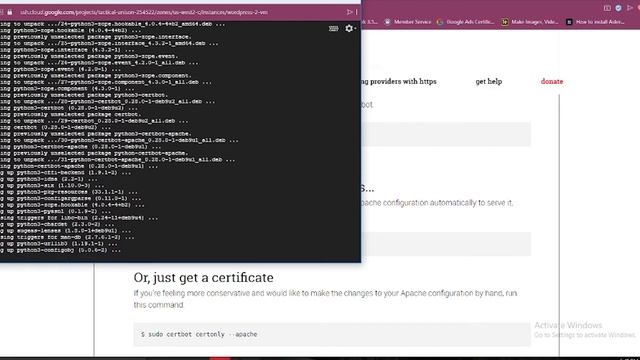This screenshot has height=360, width=640.
Task: Open the Make Images, Vide... bookmark
Action: pos(530,22)
